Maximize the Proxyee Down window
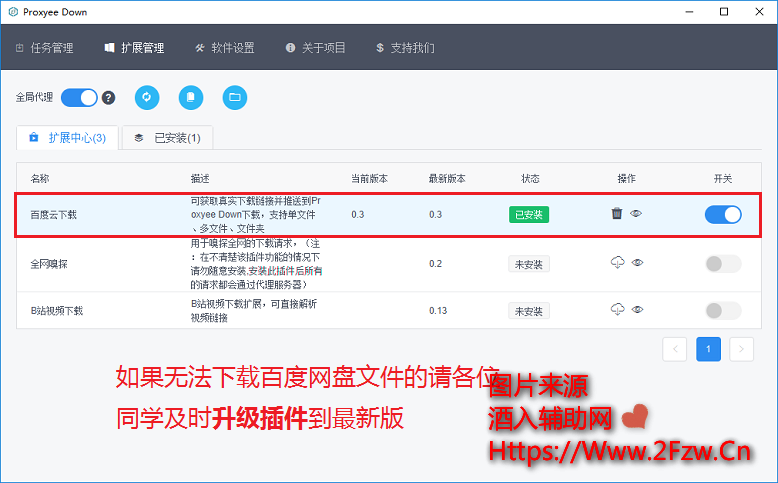This screenshot has width=778, height=483. tap(724, 12)
